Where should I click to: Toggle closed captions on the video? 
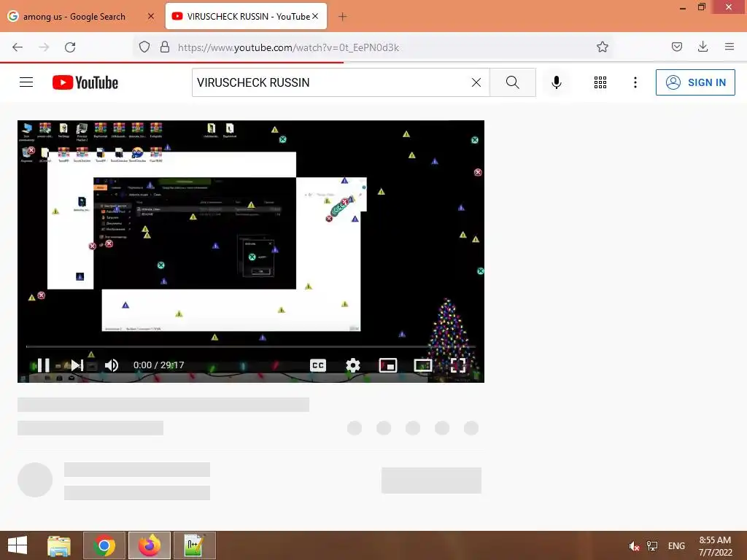point(318,365)
